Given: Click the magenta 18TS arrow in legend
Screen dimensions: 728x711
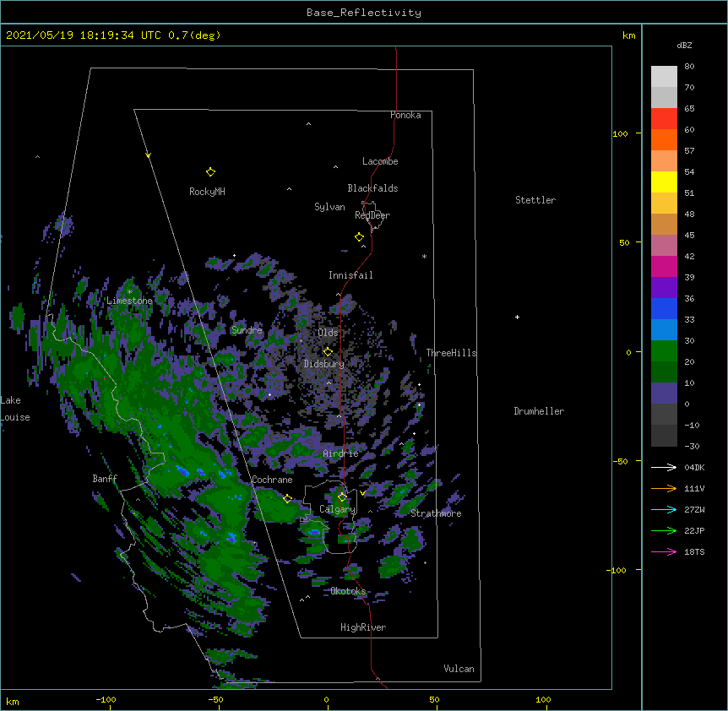Looking at the screenshot, I should click(x=664, y=551).
